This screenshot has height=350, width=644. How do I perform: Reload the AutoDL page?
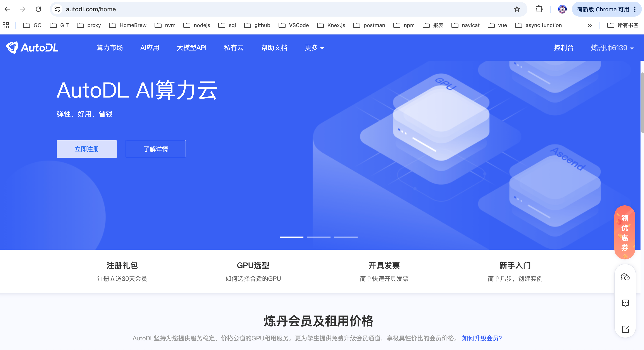click(38, 9)
